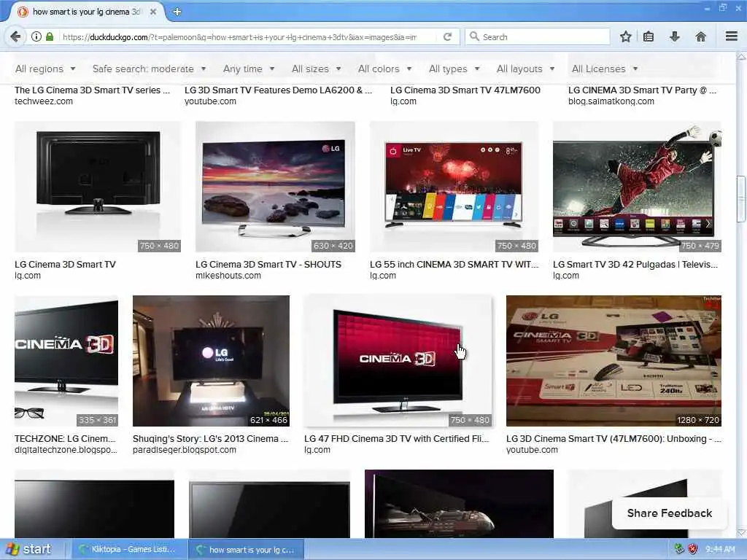Open the black TV thumbnail for LG Cinema 3D Smart TV

click(x=98, y=187)
